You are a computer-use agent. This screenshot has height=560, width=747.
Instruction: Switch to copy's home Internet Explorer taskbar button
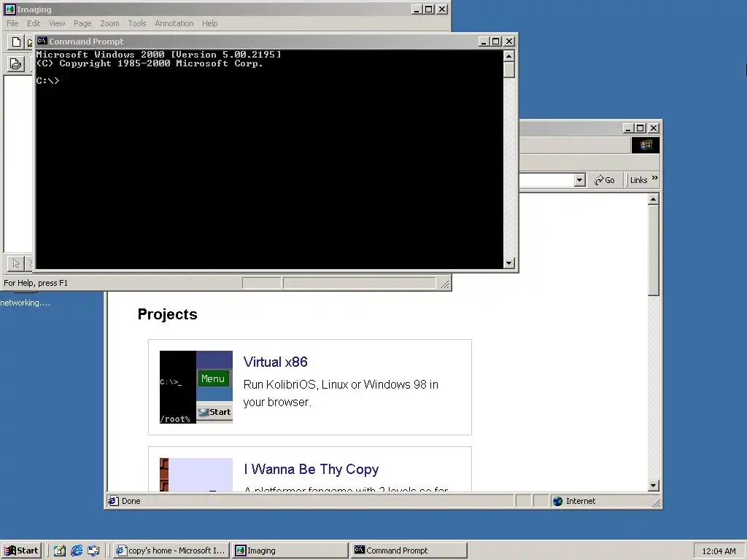(x=171, y=551)
